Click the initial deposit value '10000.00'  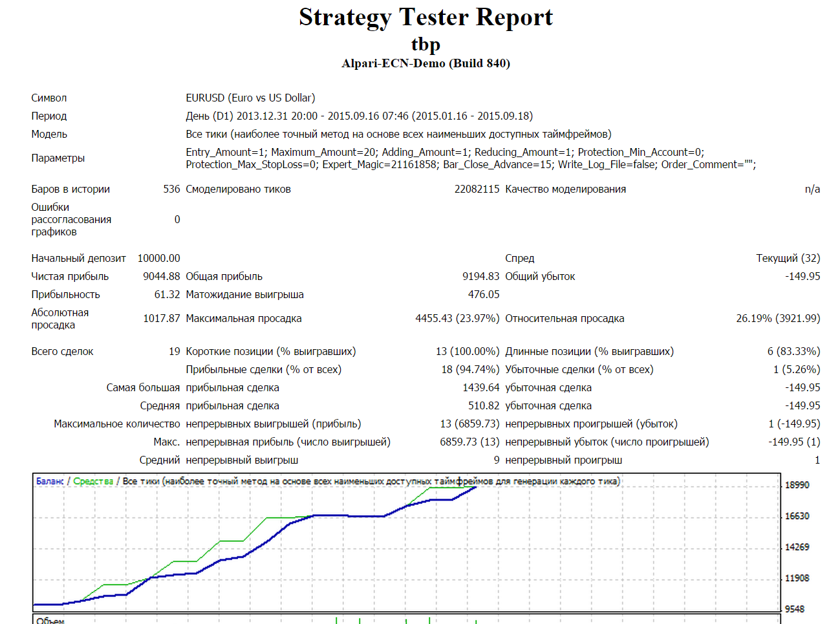coord(159,258)
